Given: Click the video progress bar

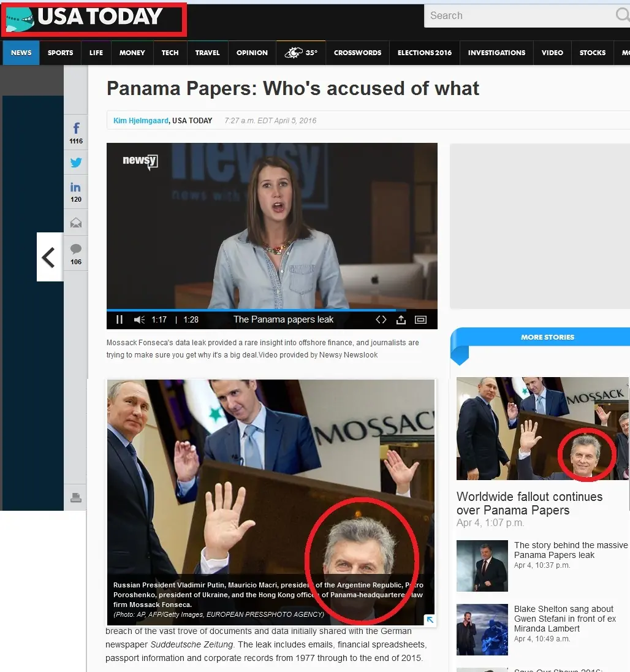Looking at the screenshot, I should pyautogui.click(x=272, y=310).
